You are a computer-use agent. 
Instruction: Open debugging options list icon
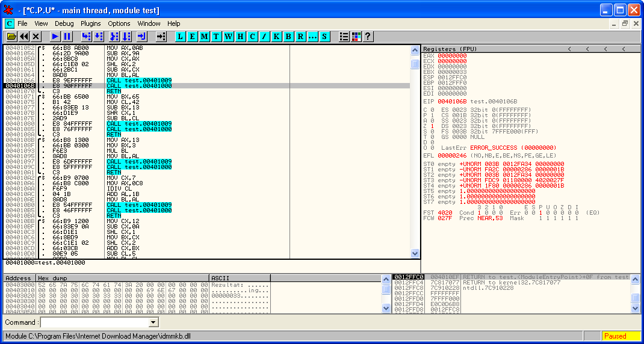tap(344, 37)
